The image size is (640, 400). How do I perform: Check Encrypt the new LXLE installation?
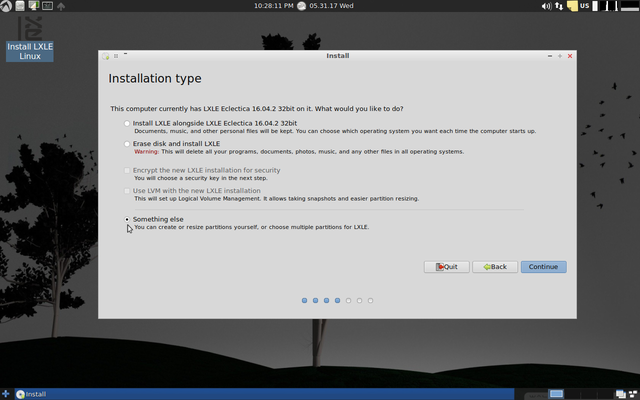[127, 170]
